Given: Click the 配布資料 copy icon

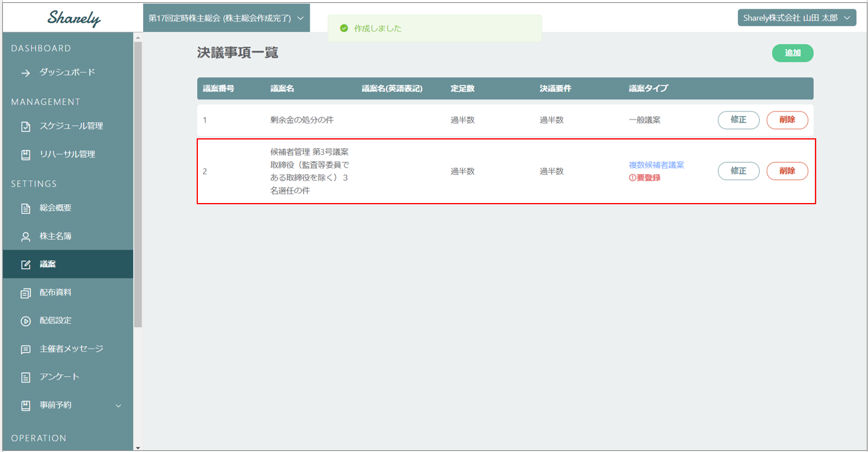Looking at the screenshot, I should [x=25, y=293].
